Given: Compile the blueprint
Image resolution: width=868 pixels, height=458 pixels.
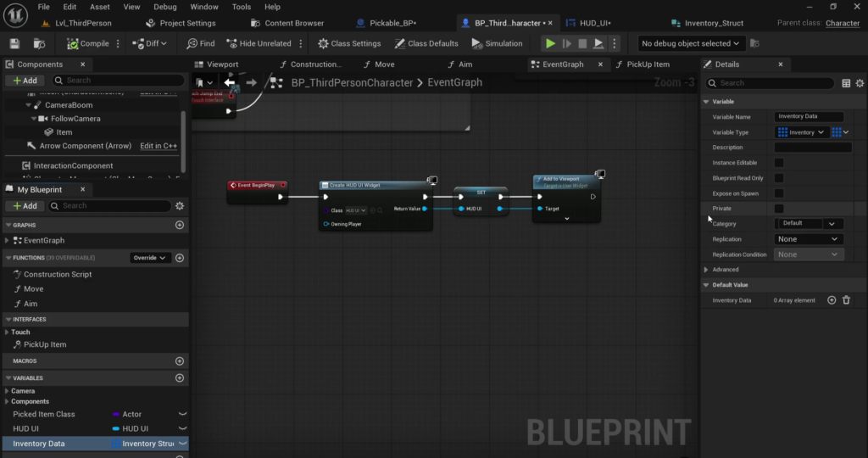Looking at the screenshot, I should [x=88, y=43].
